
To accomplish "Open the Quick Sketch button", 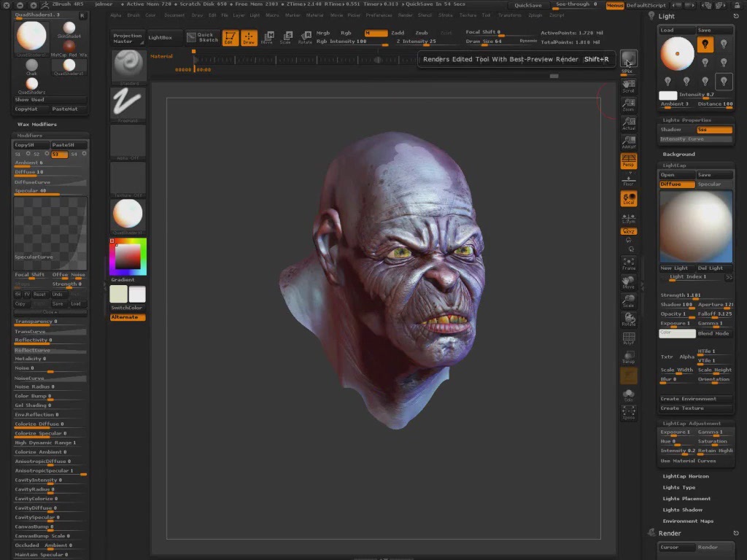I will 201,38.
